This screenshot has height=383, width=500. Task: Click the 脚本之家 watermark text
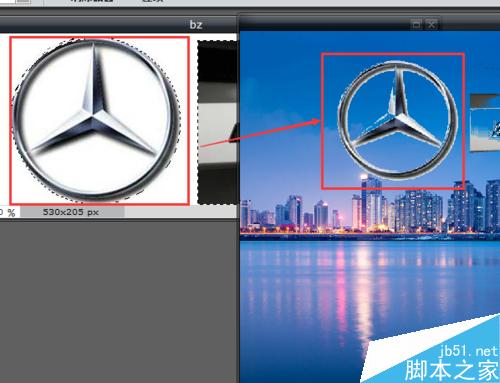pos(452,370)
